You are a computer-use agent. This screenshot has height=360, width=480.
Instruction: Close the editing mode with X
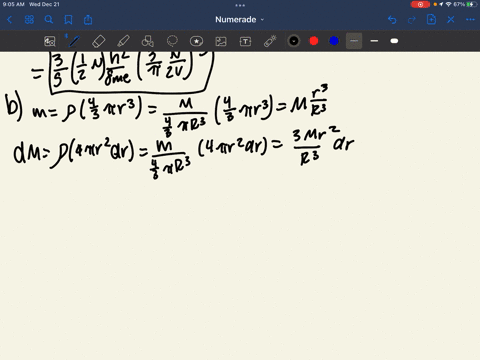point(451,20)
